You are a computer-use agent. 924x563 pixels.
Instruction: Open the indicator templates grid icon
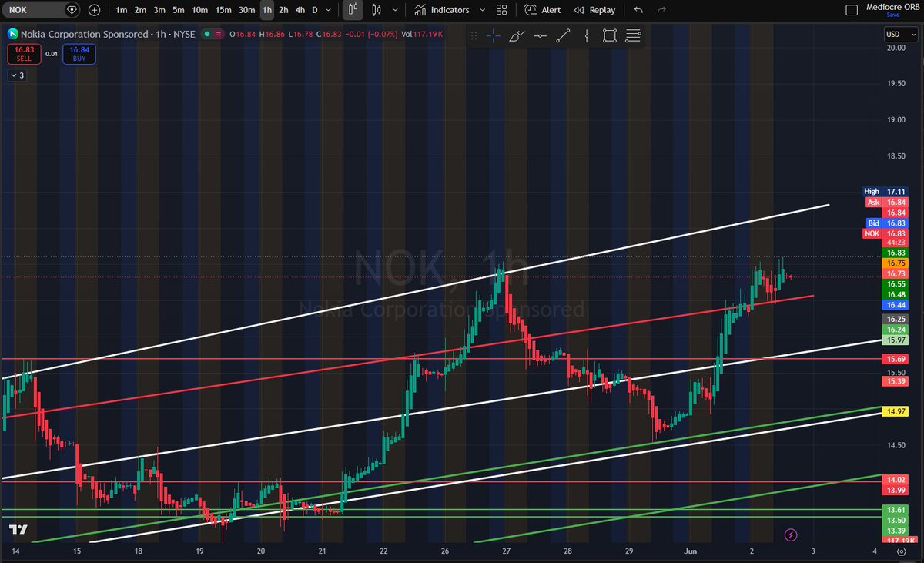pyautogui.click(x=501, y=10)
